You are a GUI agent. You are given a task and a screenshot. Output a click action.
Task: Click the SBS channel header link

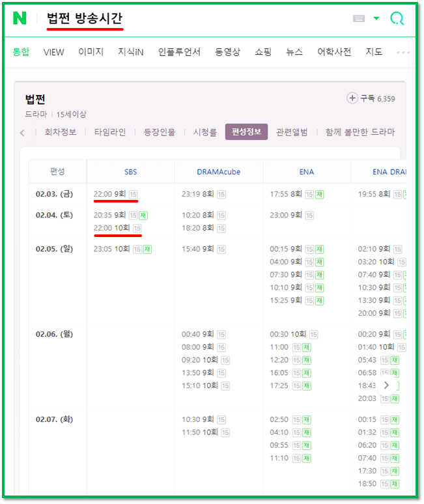pyautogui.click(x=130, y=172)
